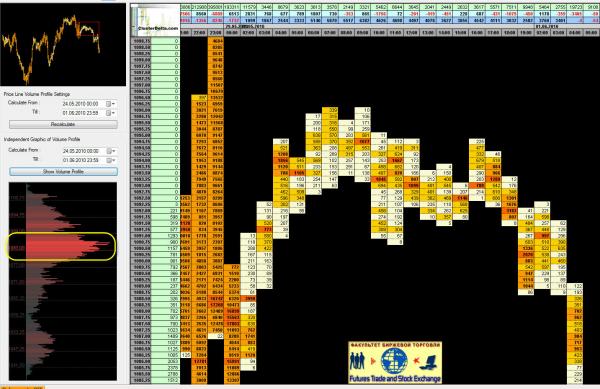
Task: Expand dropdown arrow of Price Line Till field
Action: click(x=114, y=113)
